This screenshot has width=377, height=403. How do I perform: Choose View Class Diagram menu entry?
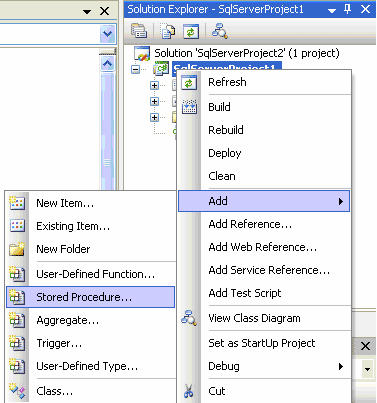[263, 318]
